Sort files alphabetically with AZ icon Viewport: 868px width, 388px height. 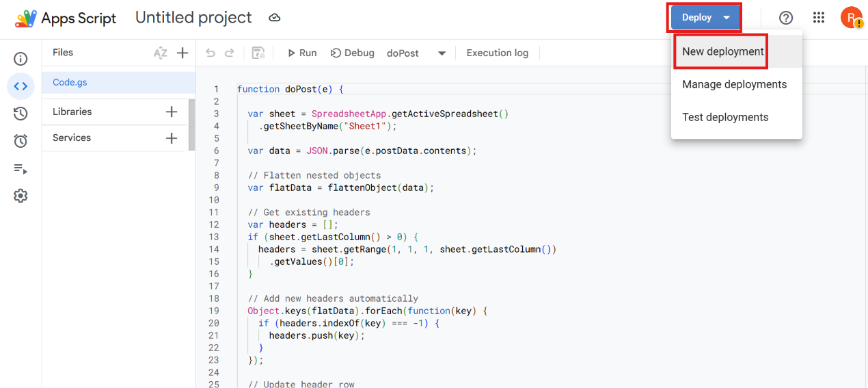point(161,53)
